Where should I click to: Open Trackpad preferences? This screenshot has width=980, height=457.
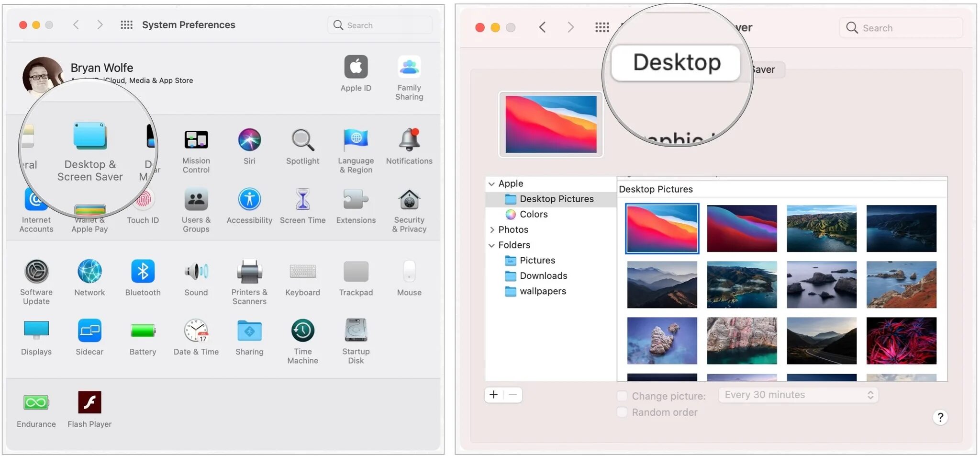(356, 278)
